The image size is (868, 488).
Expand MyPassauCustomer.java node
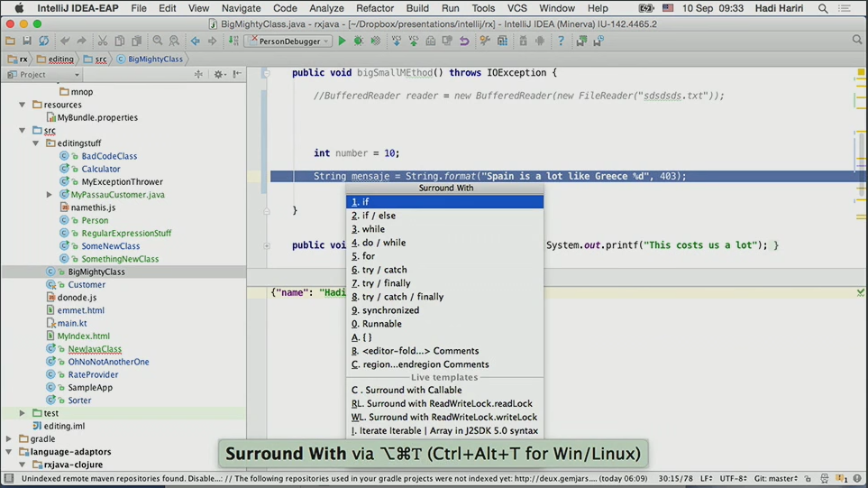click(50, 195)
